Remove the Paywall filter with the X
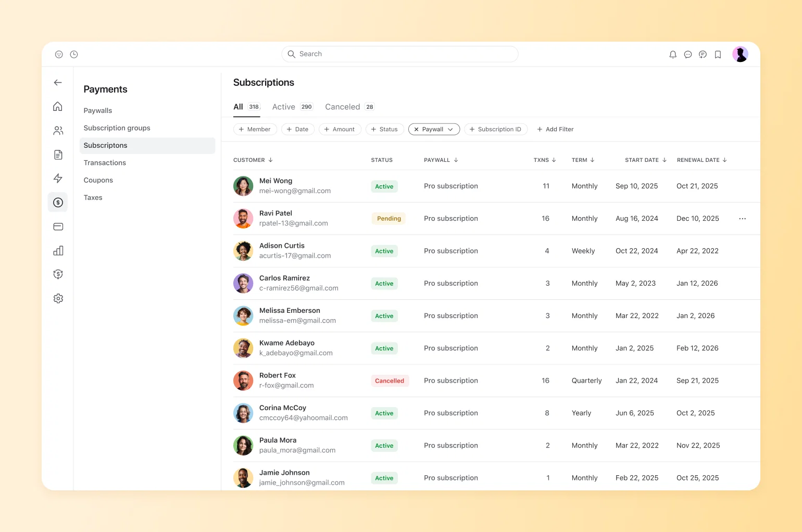 point(416,129)
